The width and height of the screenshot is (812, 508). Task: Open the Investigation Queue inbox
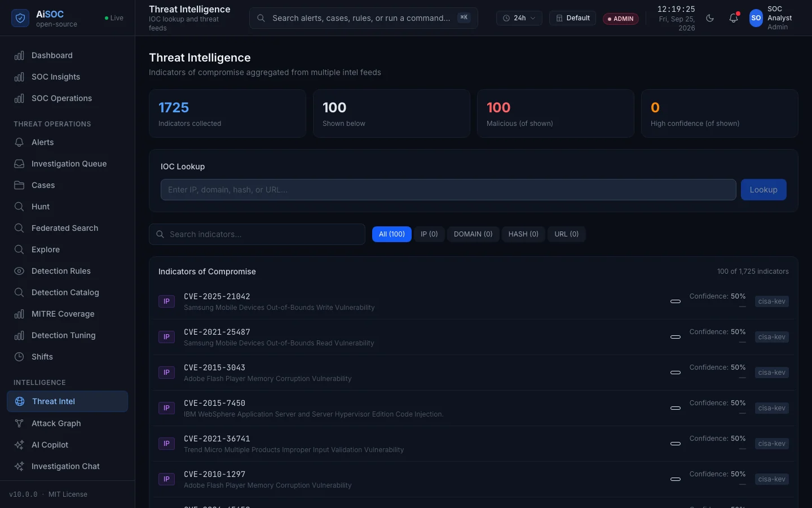[67, 164]
